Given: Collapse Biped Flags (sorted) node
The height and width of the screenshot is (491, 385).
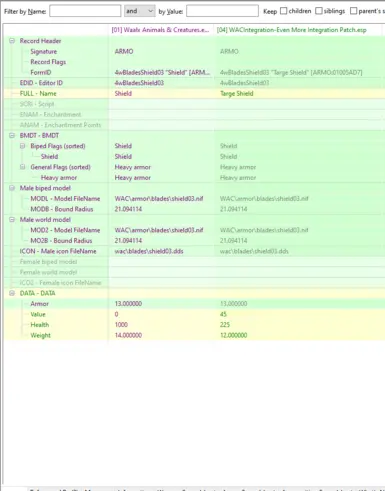Looking at the screenshot, I should tap(22, 146).
